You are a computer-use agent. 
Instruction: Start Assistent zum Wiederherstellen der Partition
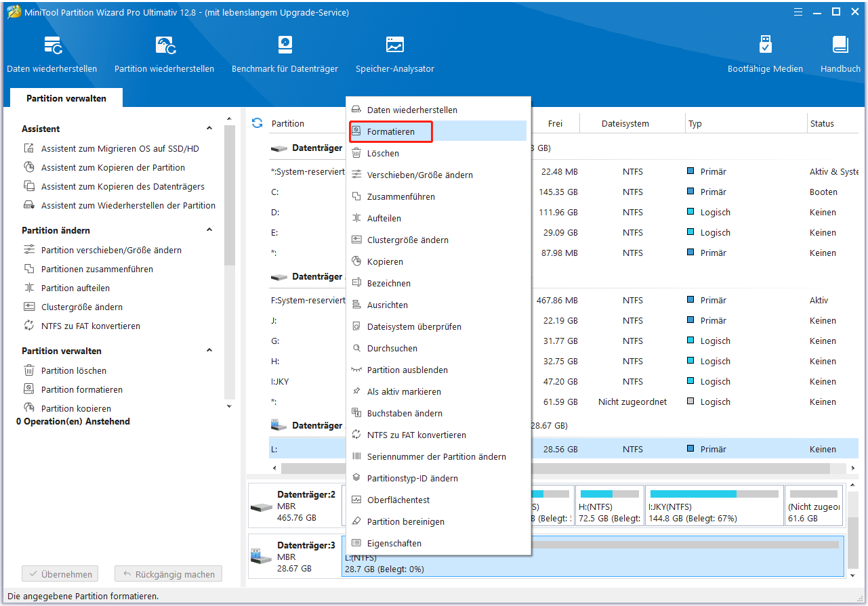(x=128, y=205)
